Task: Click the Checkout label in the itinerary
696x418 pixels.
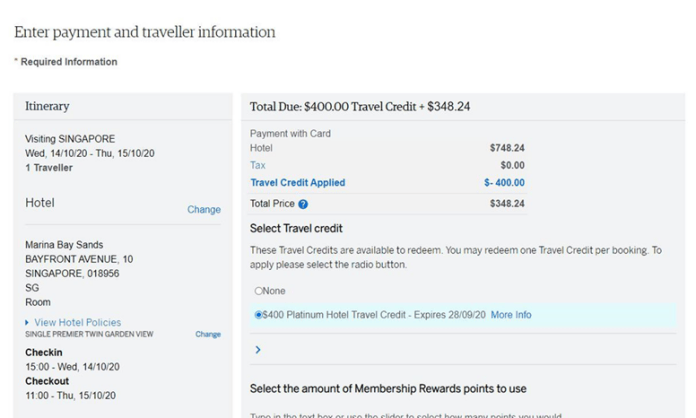Action: tap(48, 381)
